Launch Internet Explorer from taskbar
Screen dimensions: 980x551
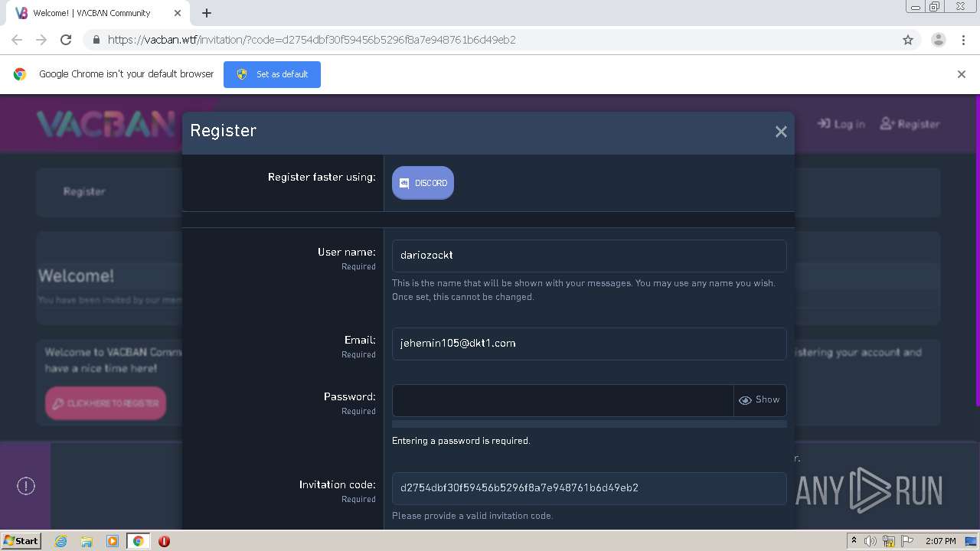pyautogui.click(x=61, y=541)
